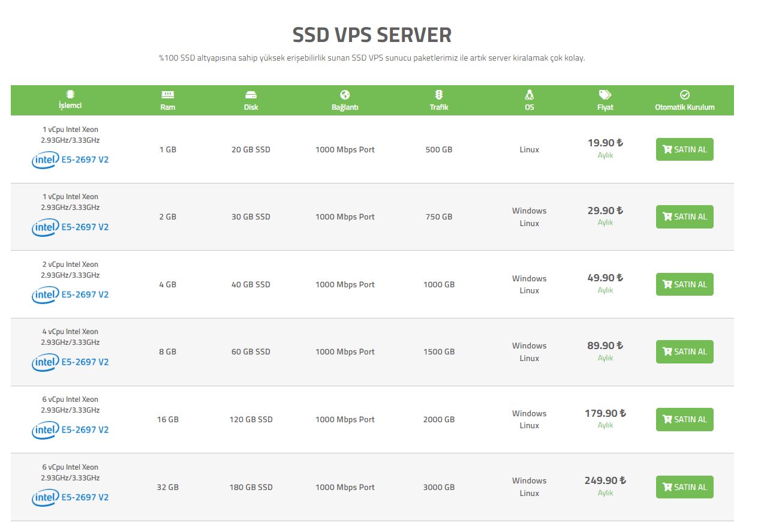Click the Linux penguin icon above OS
The image size is (758, 532).
tap(529, 95)
